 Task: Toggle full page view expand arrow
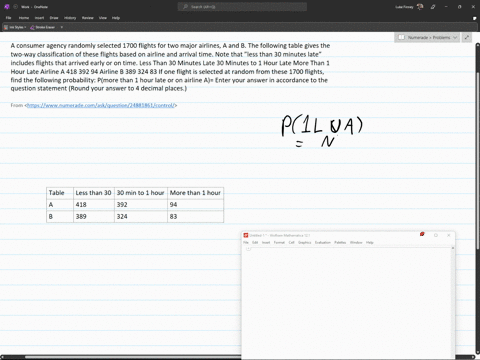click(x=467, y=38)
